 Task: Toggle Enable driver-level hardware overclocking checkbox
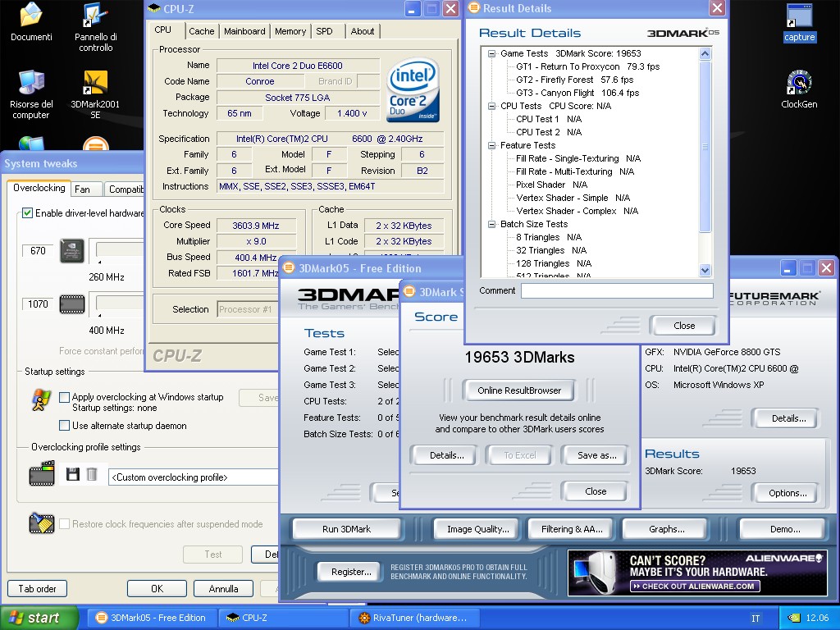click(27, 213)
